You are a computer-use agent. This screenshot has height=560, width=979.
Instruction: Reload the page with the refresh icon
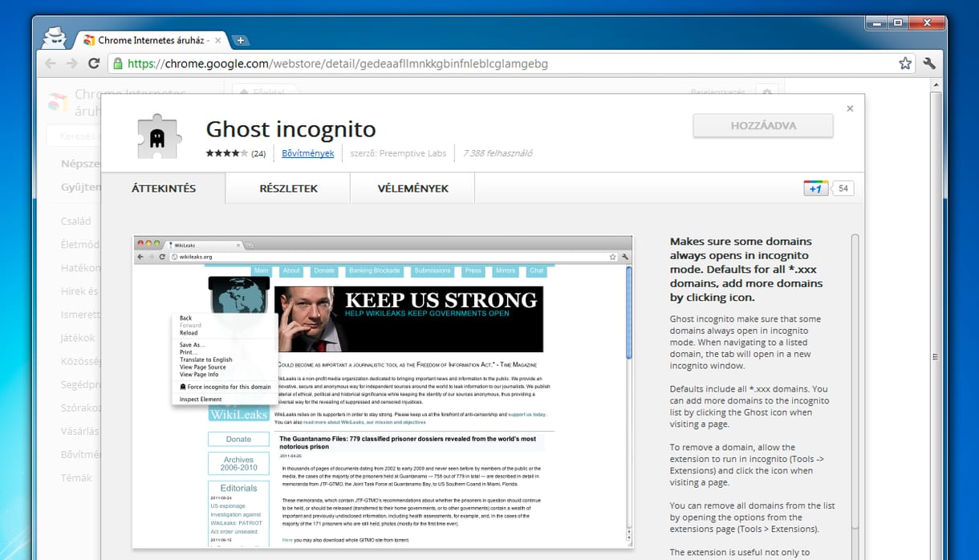point(94,63)
